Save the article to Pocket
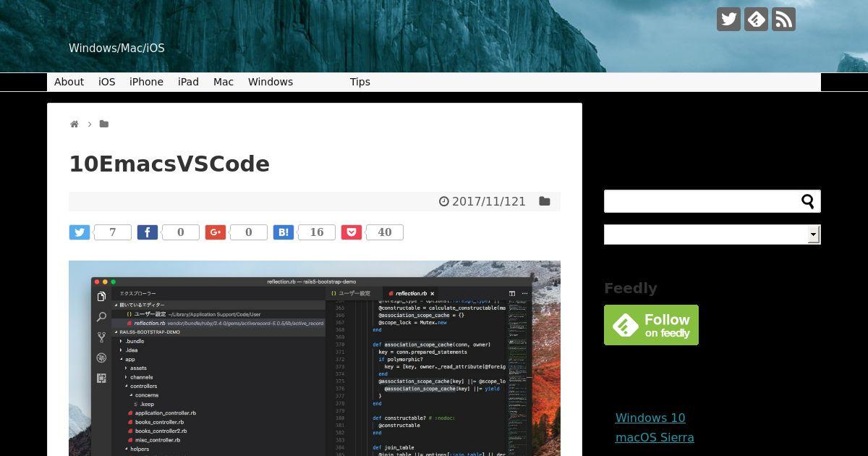 352,232
